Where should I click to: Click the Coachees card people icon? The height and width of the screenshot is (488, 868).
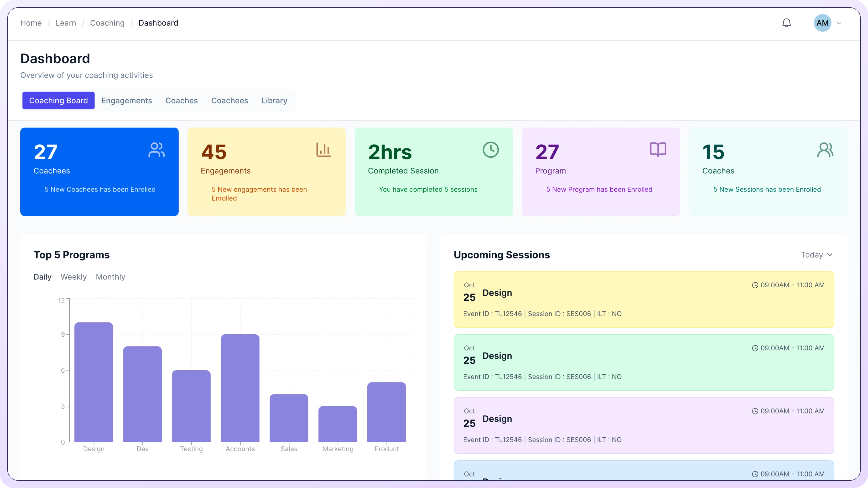(156, 150)
